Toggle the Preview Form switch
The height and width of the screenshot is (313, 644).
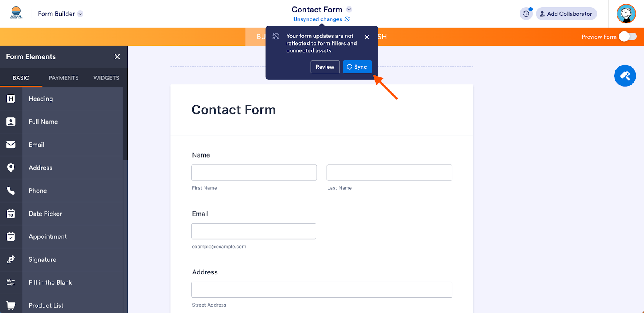627,37
